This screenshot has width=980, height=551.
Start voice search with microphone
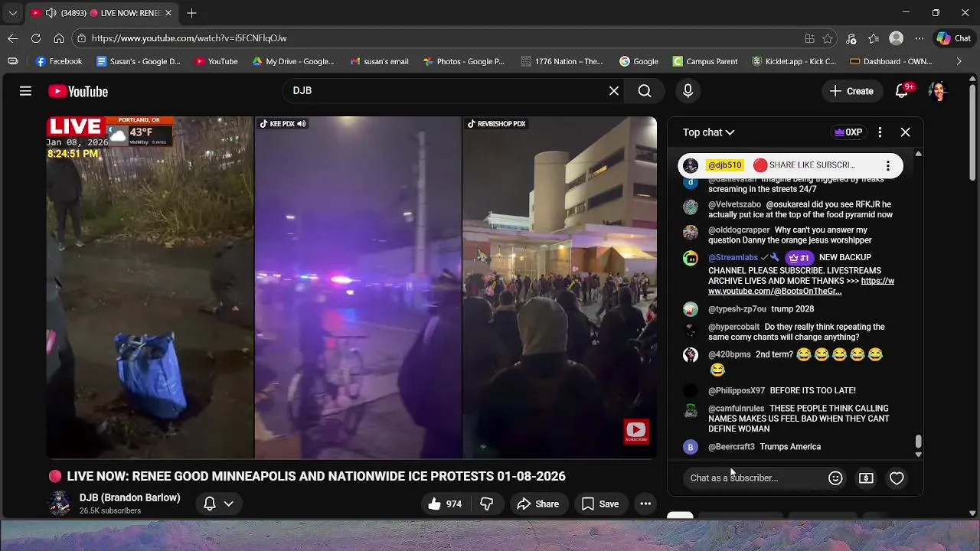(x=688, y=91)
